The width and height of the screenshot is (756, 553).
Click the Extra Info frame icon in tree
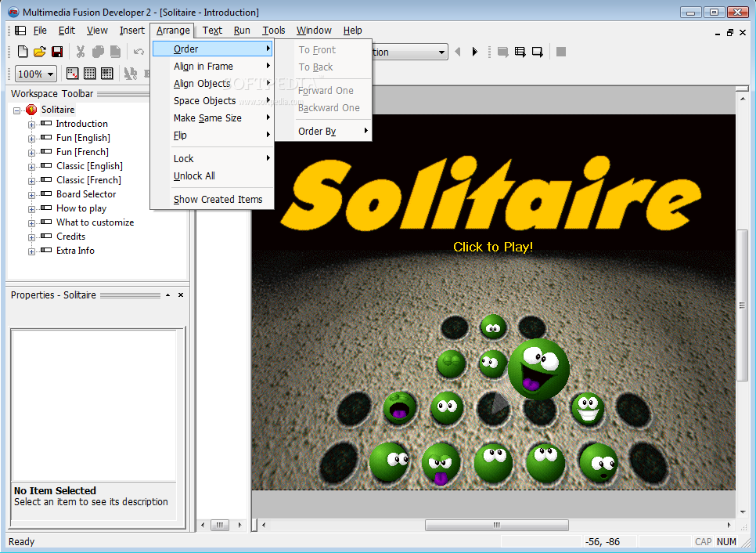[x=46, y=251]
